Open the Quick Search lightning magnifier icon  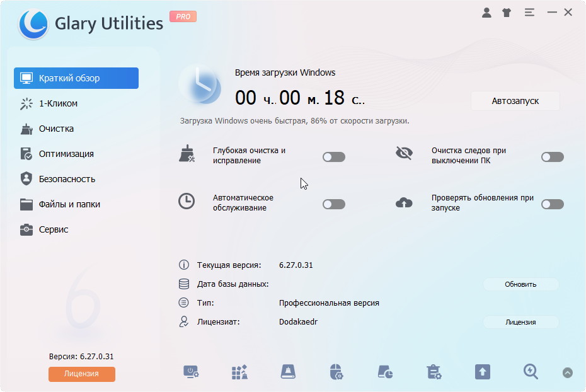point(531,372)
